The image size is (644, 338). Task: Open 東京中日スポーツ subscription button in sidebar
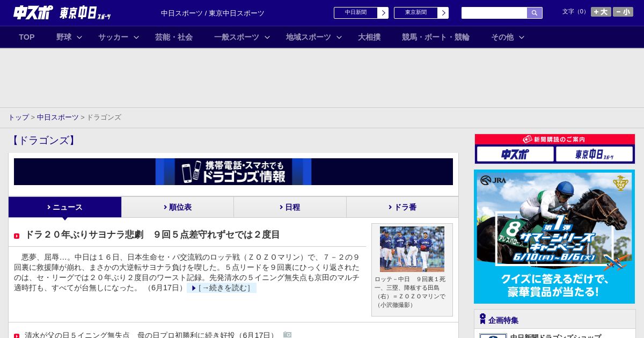point(594,154)
